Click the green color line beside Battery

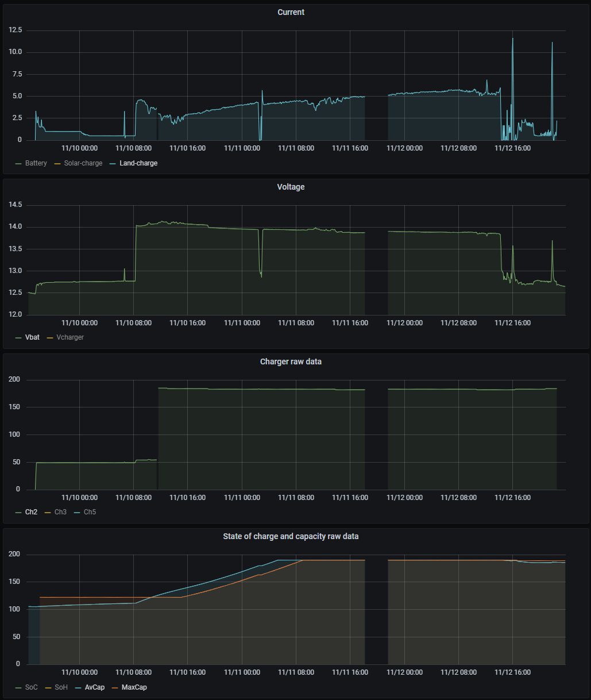click(18, 164)
